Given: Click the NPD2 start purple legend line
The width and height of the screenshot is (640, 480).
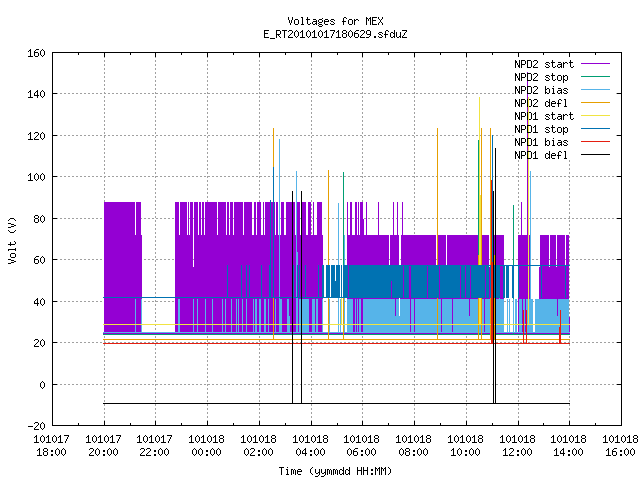Looking at the screenshot, I should pyautogui.click(x=595, y=64).
